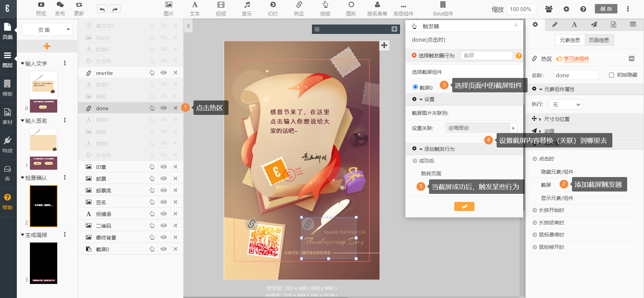Open the 执行 dropdown
644x298 pixels.
[x=565, y=104]
